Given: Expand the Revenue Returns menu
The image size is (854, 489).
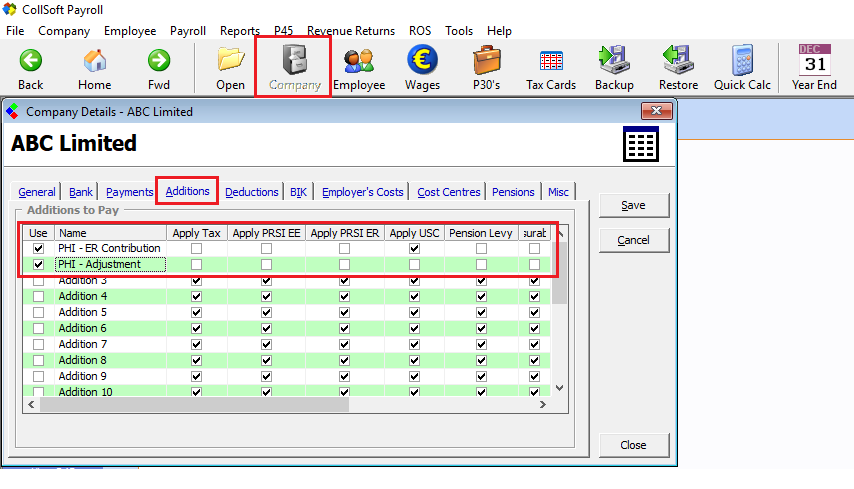Looking at the screenshot, I should tap(350, 31).
